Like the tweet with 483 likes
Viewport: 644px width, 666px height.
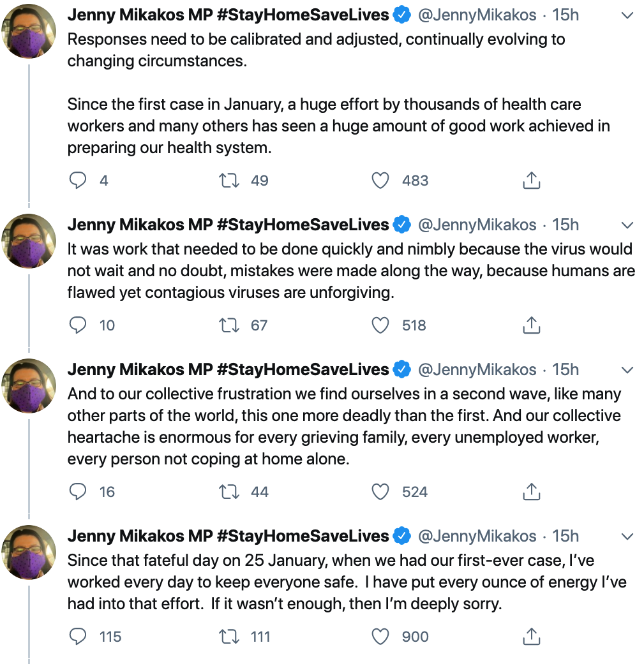[380, 181]
